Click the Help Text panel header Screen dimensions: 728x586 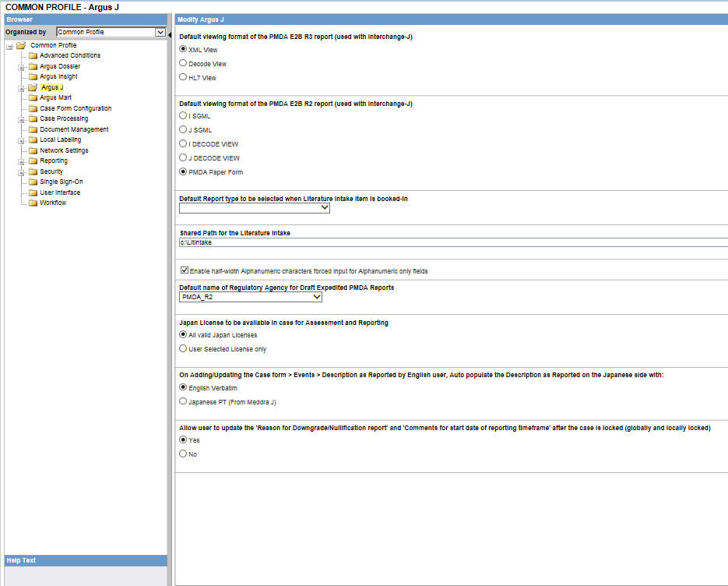tap(86, 560)
